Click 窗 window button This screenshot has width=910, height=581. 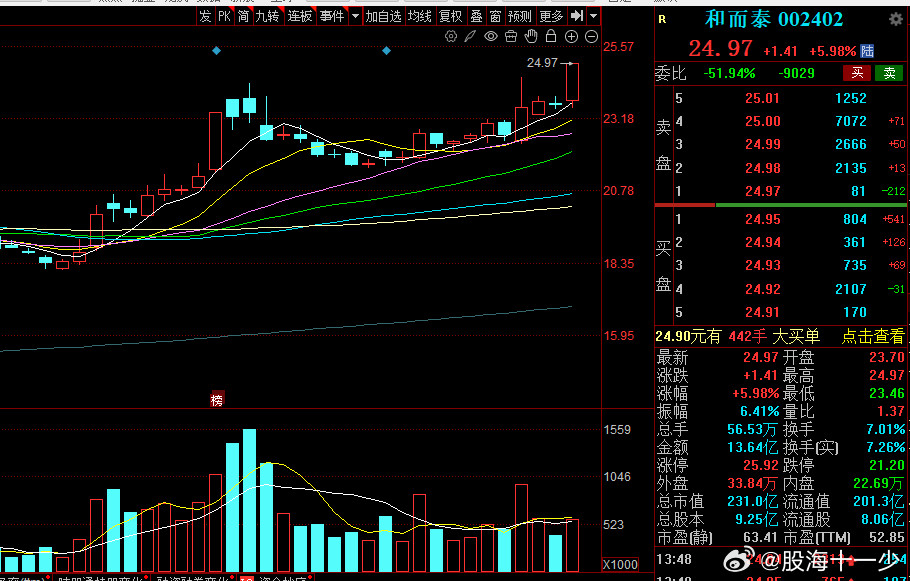(495, 16)
